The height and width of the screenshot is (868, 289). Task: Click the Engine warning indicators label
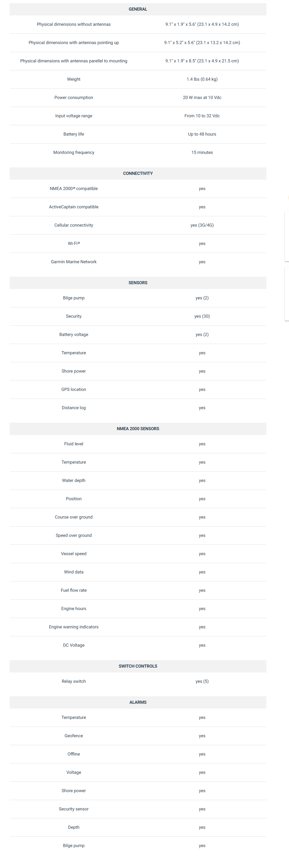74,627
